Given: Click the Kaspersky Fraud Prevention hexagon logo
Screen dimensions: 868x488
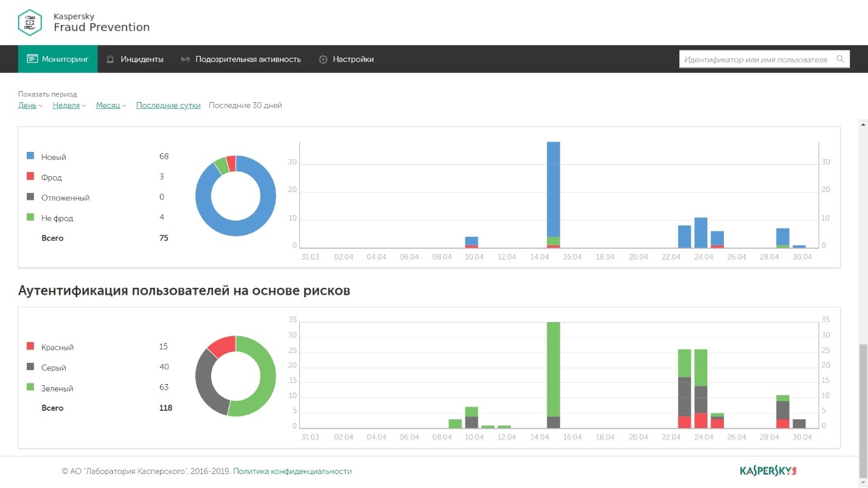Looking at the screenshot, I should [x=30, y=22].
